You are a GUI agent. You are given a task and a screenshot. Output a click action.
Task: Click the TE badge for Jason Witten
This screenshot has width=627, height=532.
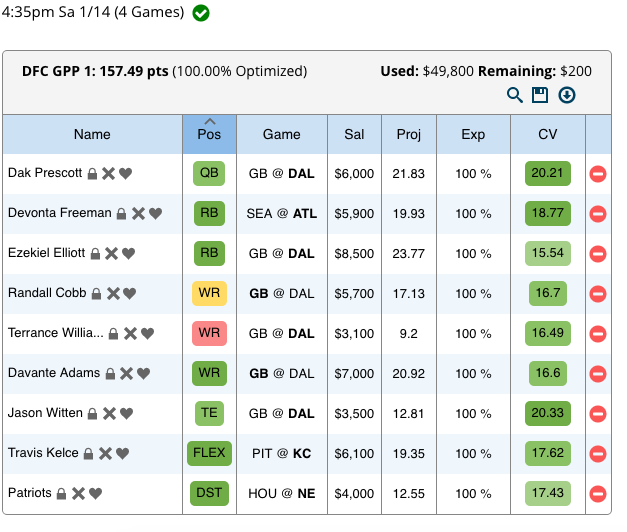click(209, 413)
